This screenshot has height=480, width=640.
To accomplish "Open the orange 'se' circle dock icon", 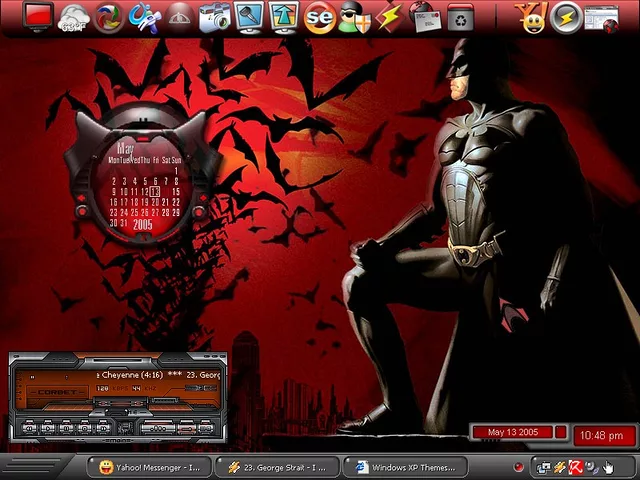I will 319,17.
